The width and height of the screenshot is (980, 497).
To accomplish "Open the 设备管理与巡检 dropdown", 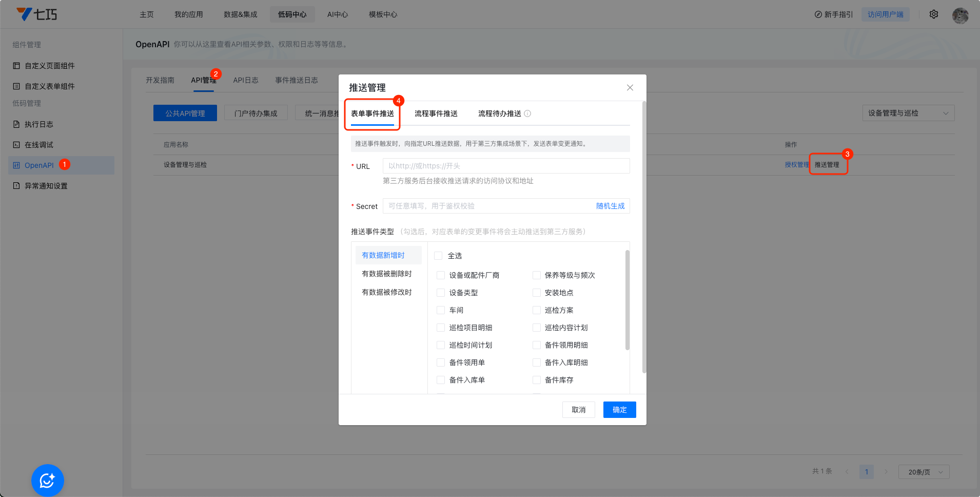I will (x=908, y=113).
